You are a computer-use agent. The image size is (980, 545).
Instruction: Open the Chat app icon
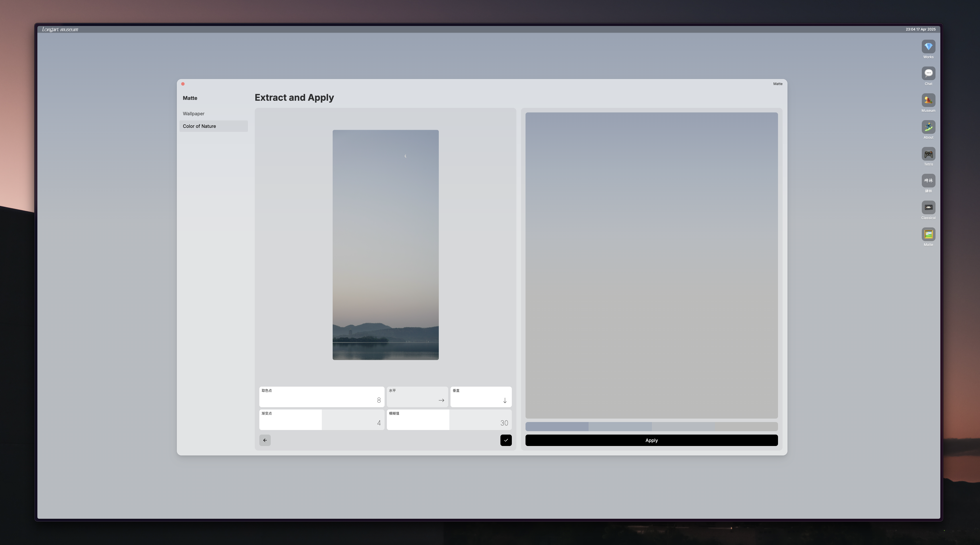(928, 73)
